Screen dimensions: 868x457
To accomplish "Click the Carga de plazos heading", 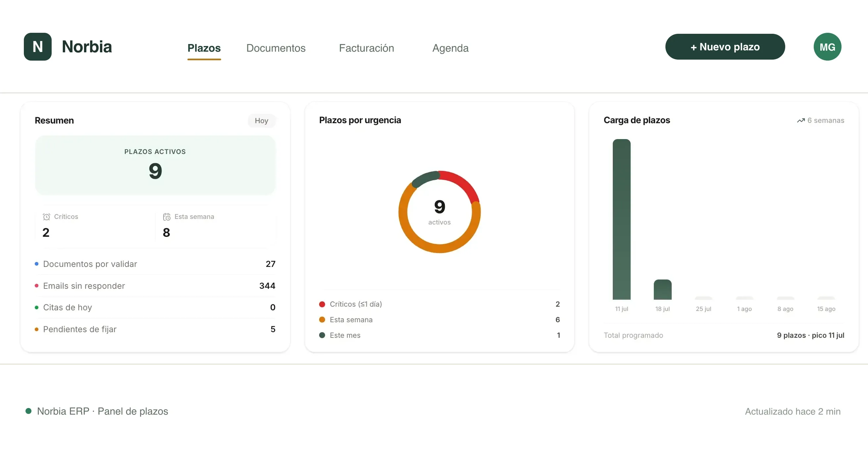I will pos(637,120).
